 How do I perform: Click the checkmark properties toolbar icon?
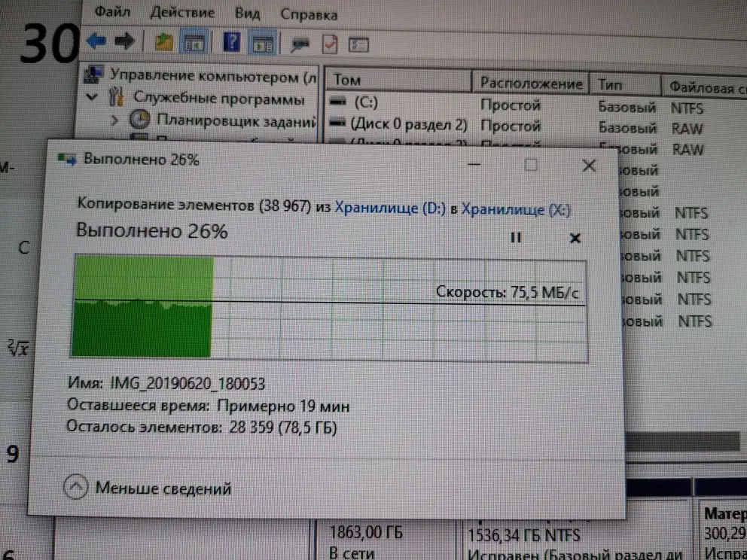(x=330, y=44)
